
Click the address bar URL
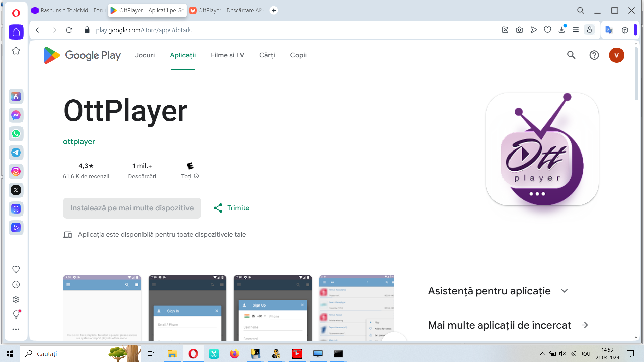coord(144,30)
